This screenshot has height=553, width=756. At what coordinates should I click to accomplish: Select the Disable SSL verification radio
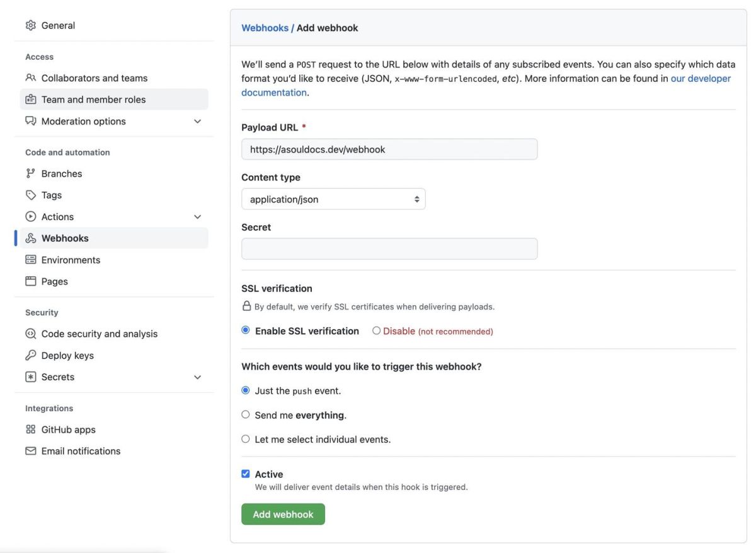[x=377, y=330]
